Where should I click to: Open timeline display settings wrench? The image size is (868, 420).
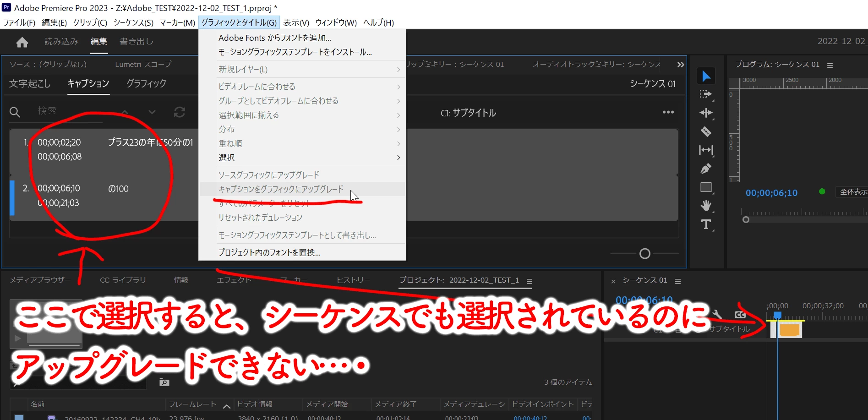[x=717, y=315]
